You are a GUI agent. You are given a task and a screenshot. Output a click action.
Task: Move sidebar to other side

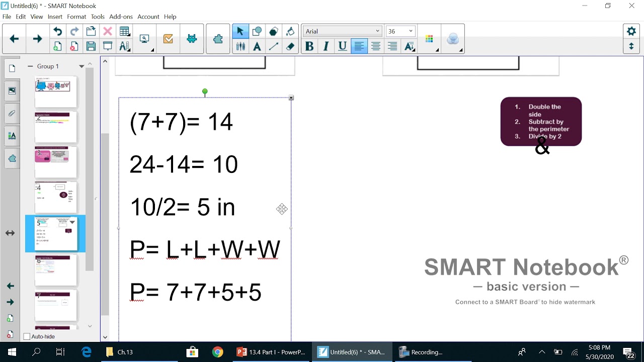pyautogui.click(x=10, y=233)
